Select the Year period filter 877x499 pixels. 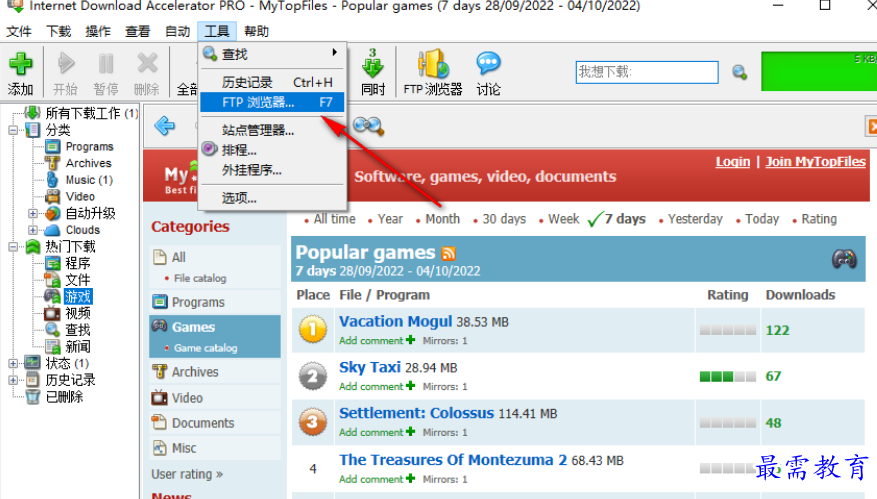(x=390, y=219)
